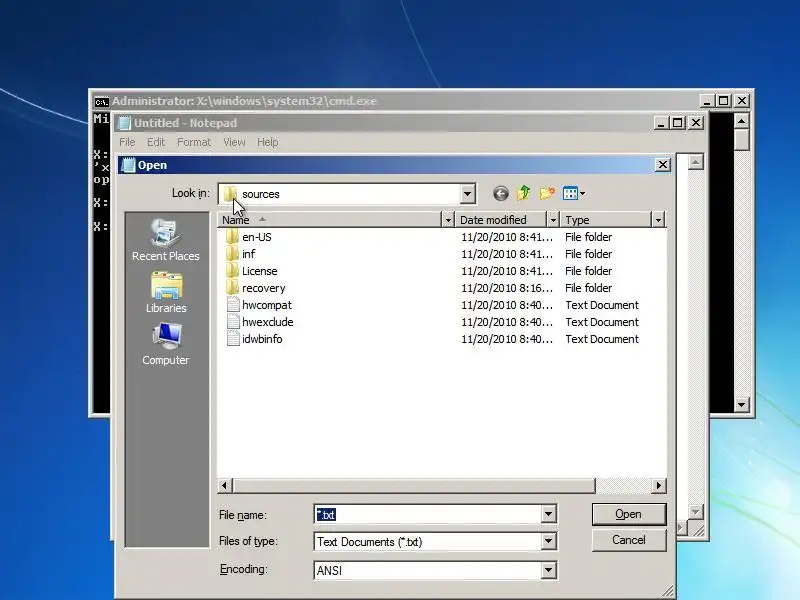Click inf row's date modified cell

[x=507, y=254]
